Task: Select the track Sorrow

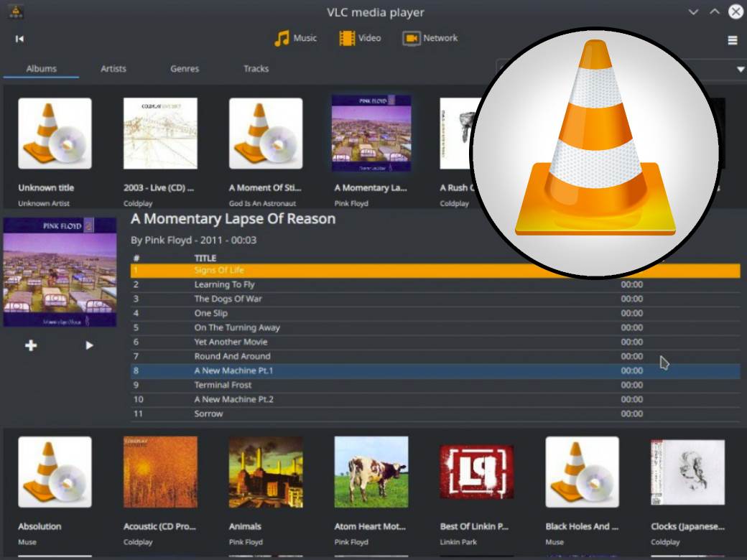Action: click(208, 414)
